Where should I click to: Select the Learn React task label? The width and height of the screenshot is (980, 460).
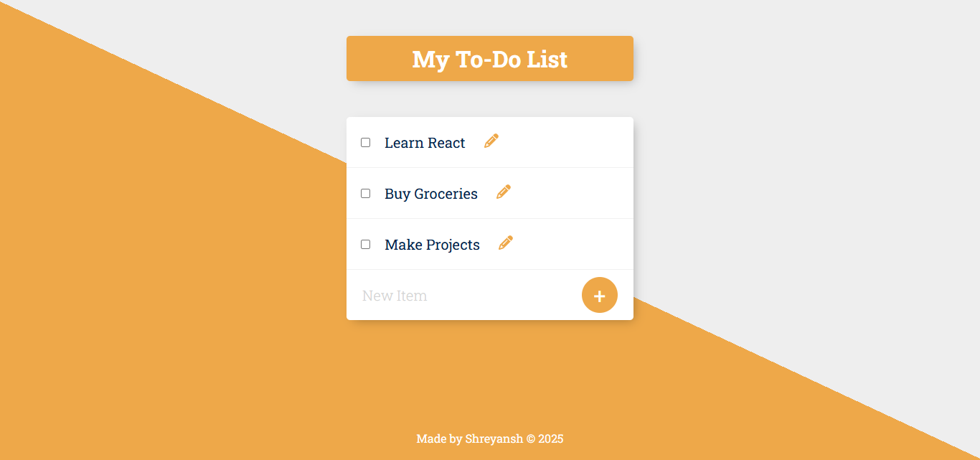point(425,143)
